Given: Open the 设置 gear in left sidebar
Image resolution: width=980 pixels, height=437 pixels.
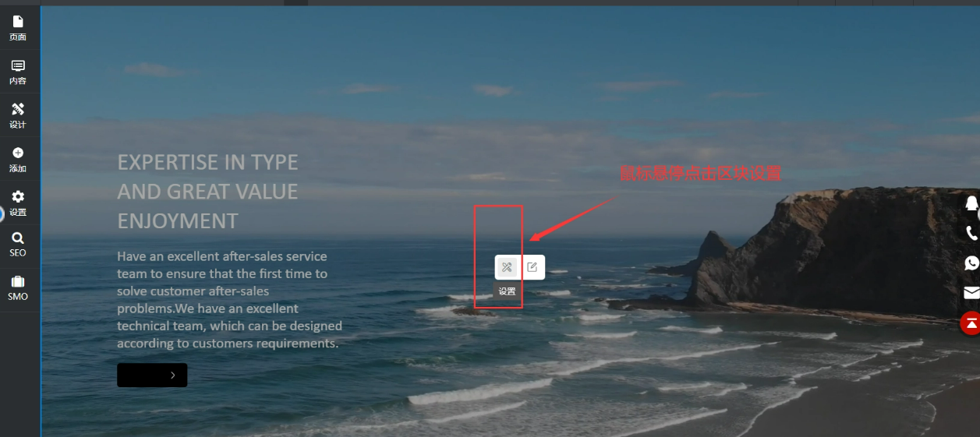Looking at the screenshot, I should click(18, 203).
